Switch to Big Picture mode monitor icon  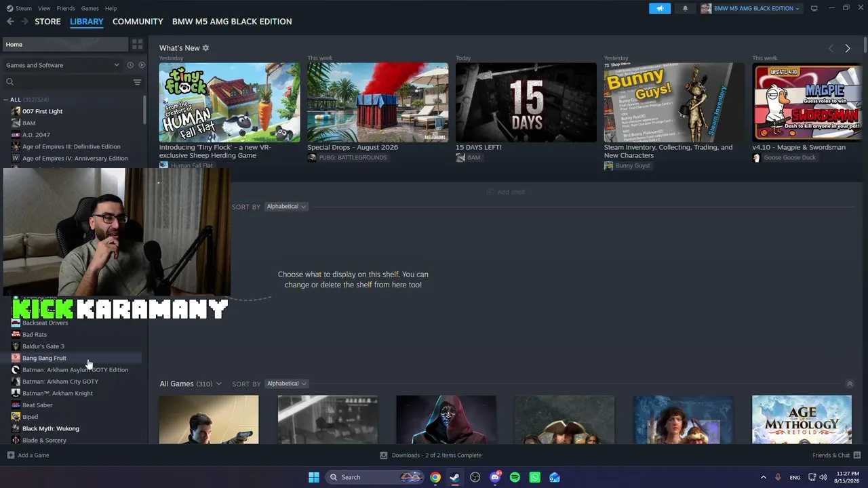(814, 8)
